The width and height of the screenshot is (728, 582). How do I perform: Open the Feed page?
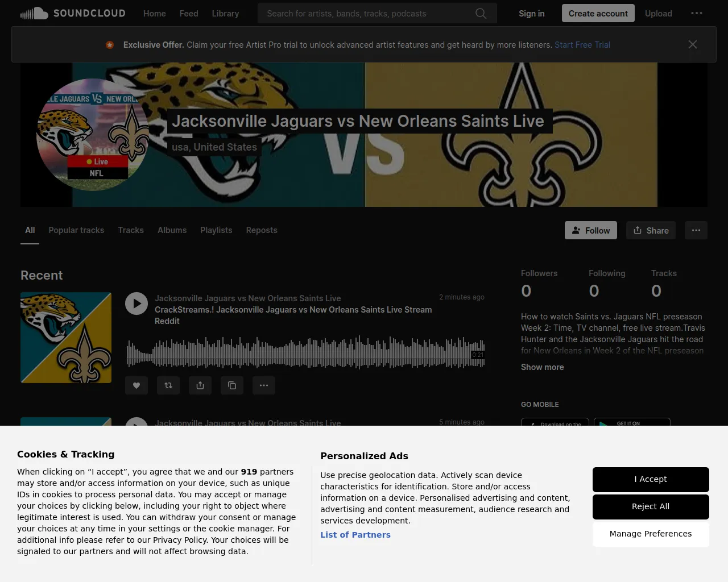(x=189, y=13)
